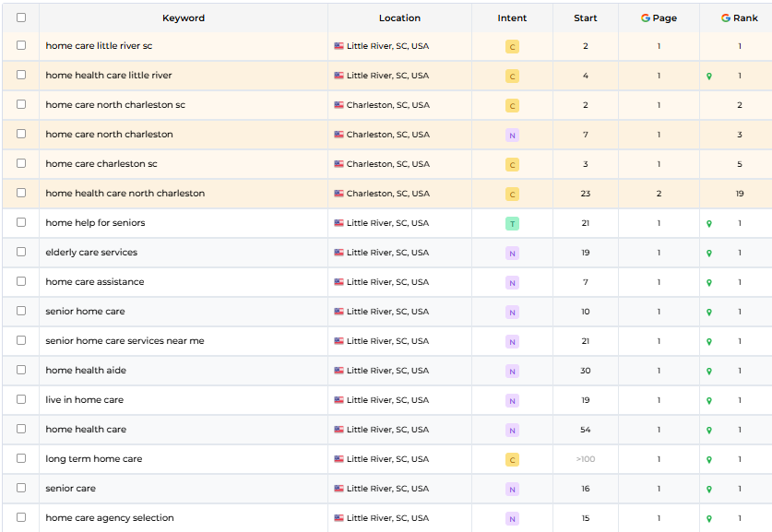Click the C intent badge for 'home care north charleston sc'

point(512,106)
